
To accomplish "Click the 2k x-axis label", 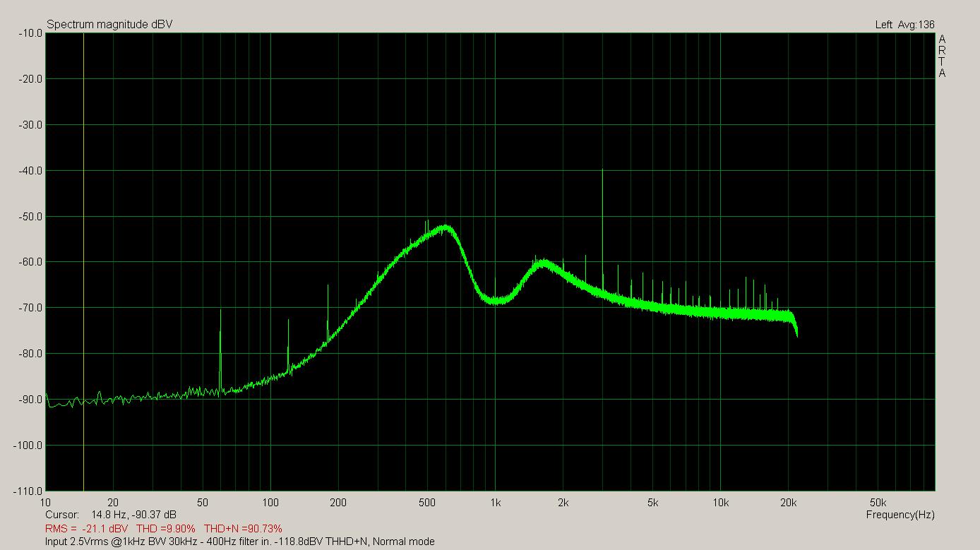I will click(x=563, y=503).
